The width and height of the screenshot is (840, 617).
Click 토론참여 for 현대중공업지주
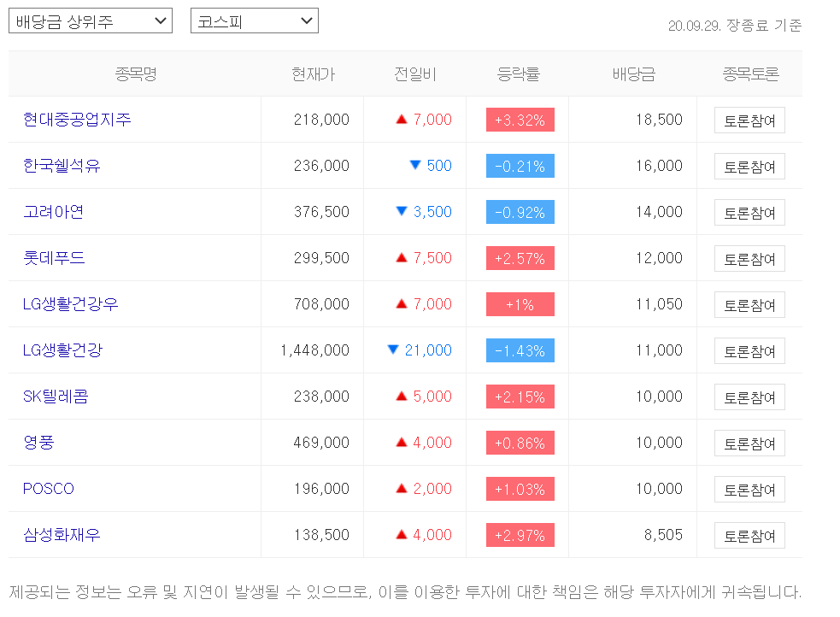(x=749, y=120)
